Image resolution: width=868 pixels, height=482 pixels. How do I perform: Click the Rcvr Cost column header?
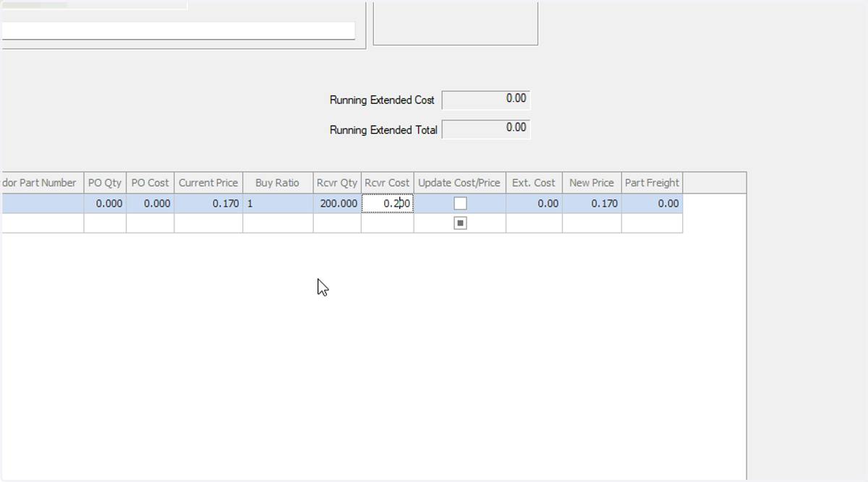(x=388, y=183)
